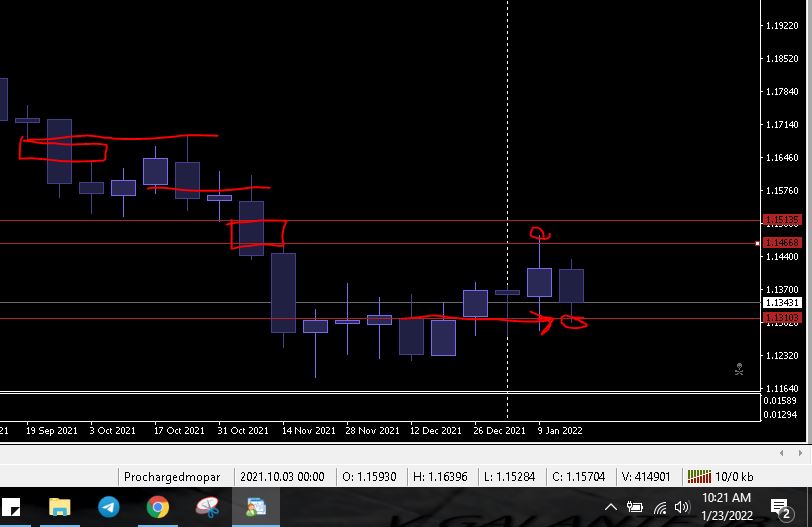Screen dimensions: 812x527
Task: Click the 19 Sep 2021 date label
Action: [x=51, y=431]
